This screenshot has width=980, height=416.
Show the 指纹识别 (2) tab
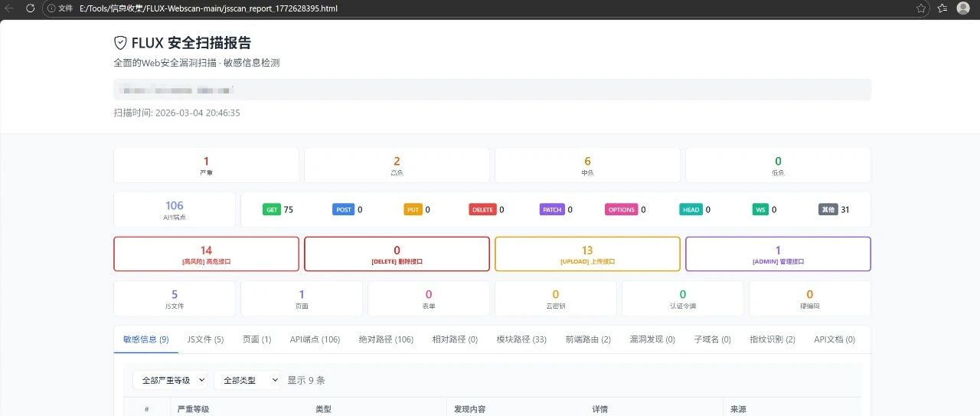point(773,339)
